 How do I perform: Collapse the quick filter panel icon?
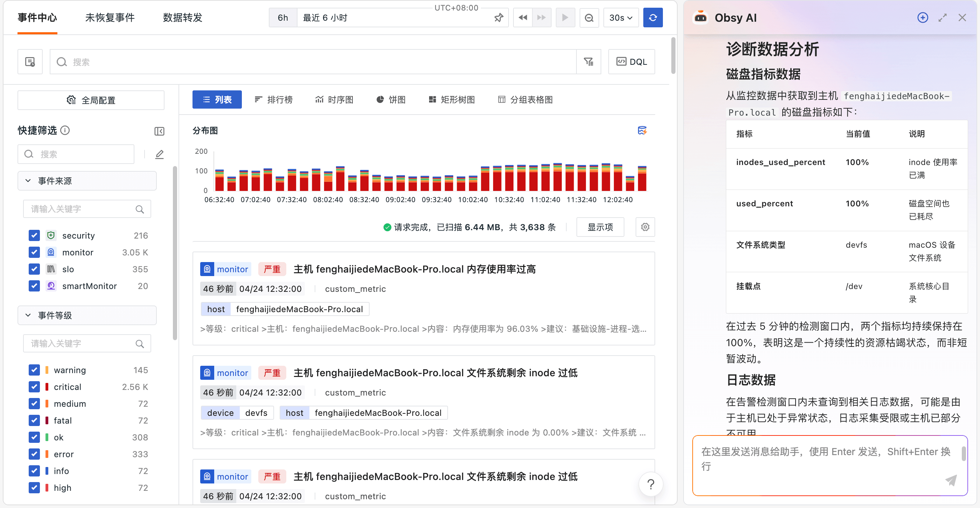pos(159,131)
